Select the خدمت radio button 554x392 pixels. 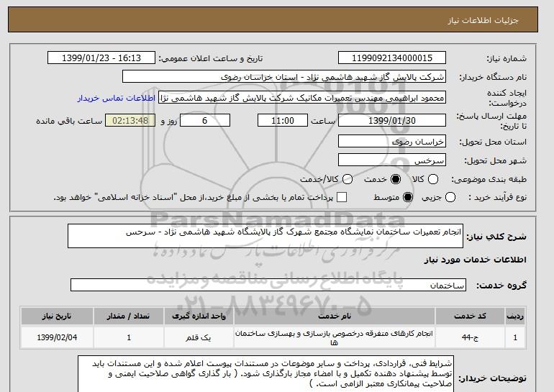point(396,179)
